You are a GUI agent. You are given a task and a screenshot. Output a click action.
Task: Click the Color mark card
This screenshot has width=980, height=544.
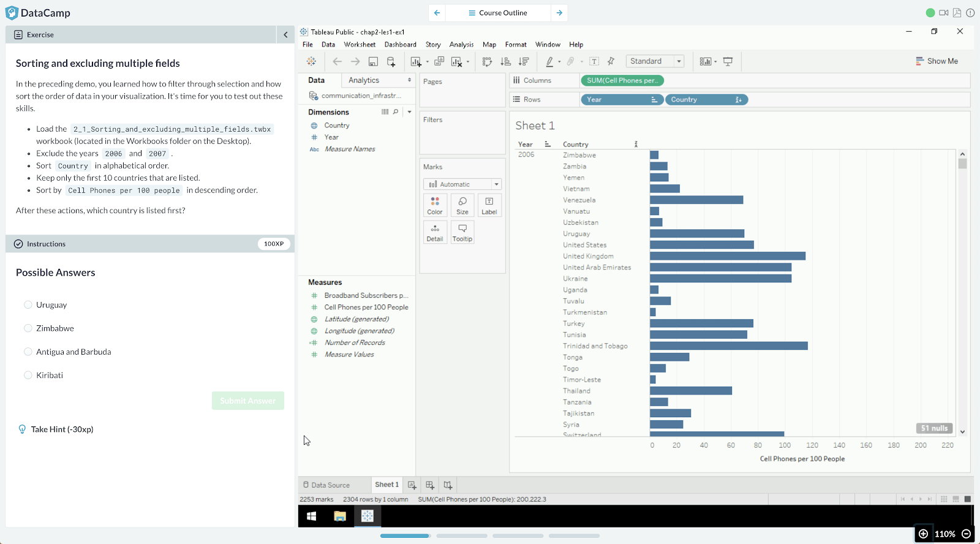(435, 205)
